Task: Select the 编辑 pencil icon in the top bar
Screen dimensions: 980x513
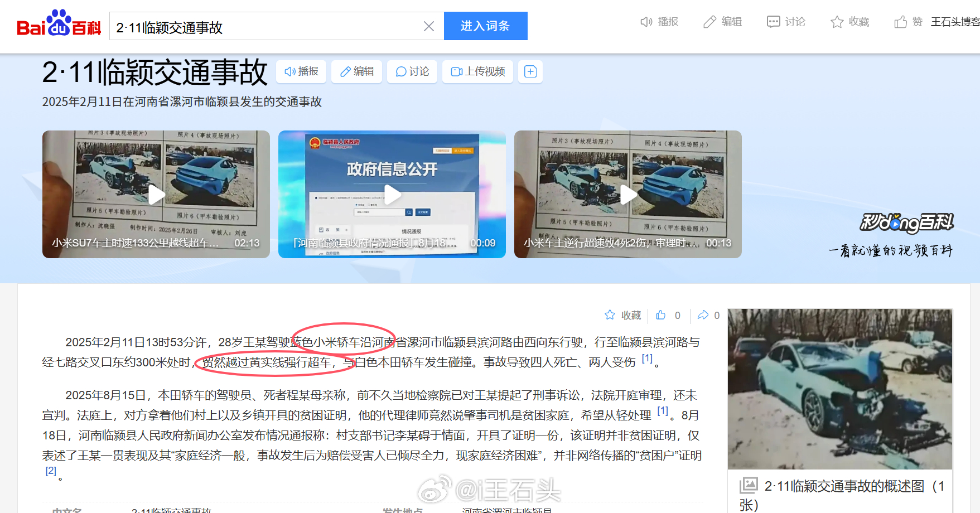Action: click(x=709, y=22)
